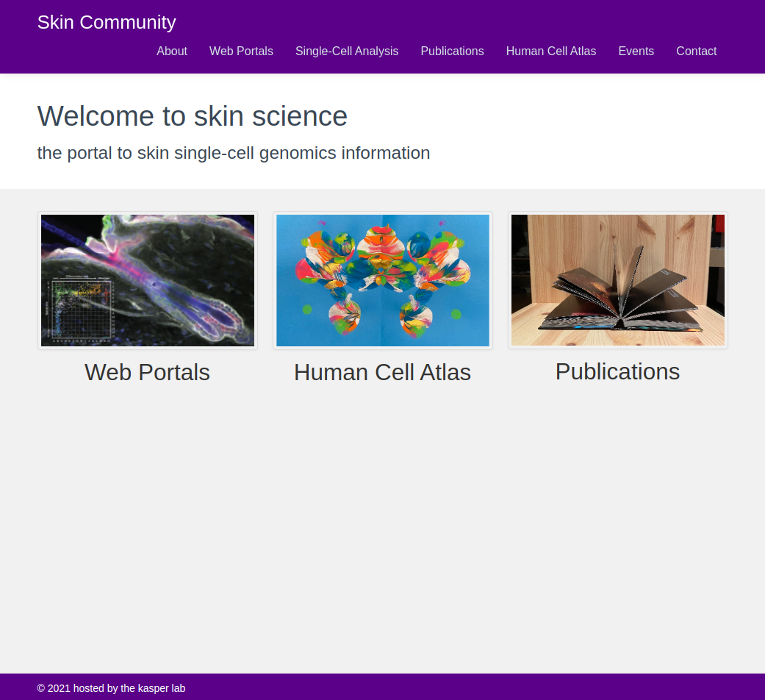The width and height of the screenshot is (765, 700).
Task: Click the Web Portals card heading
Action: tap(147, 372)
